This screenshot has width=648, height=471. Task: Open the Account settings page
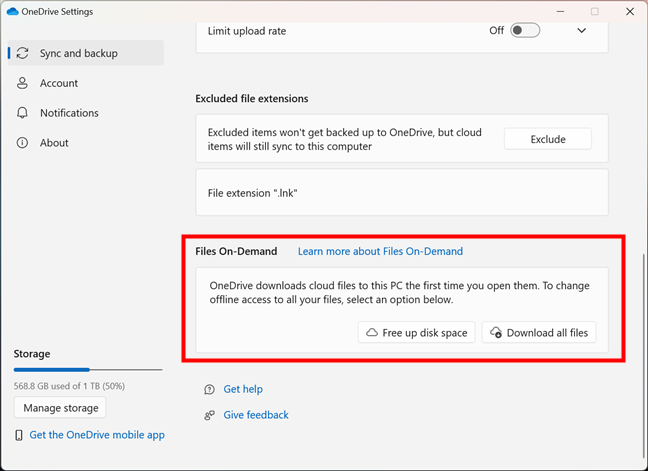[59, 83]
